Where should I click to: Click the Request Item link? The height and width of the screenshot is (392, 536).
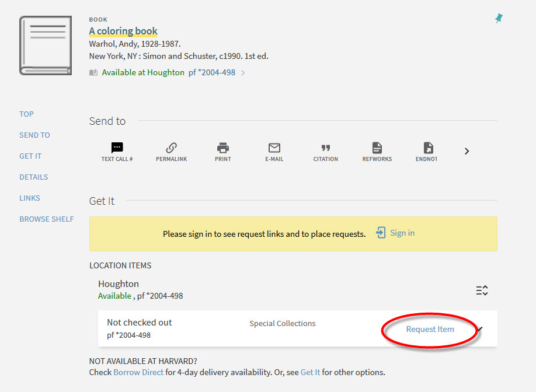point(430,329)
